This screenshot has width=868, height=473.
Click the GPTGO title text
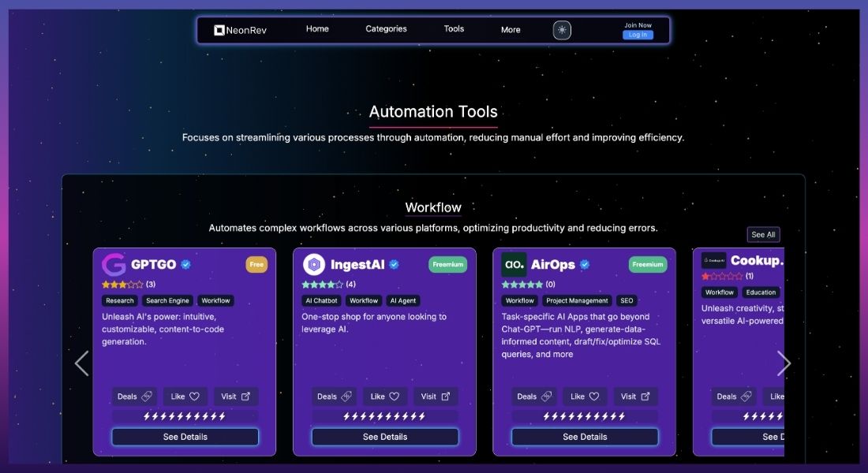click(153, 264)
